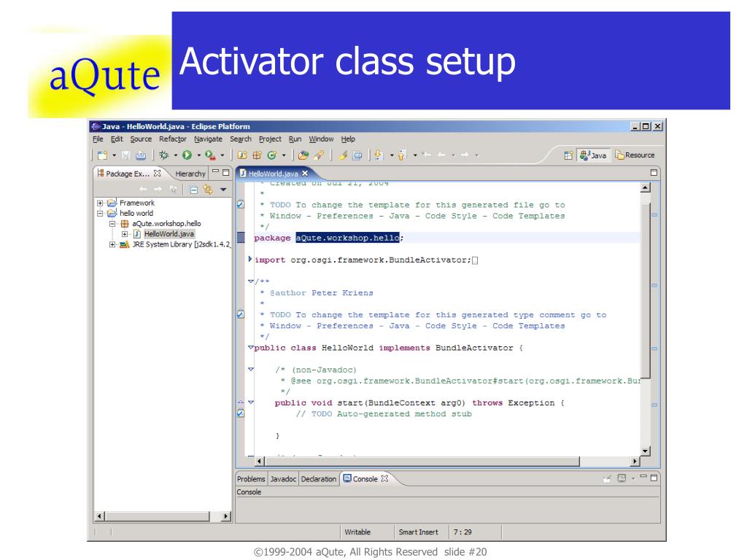747x560 pixels.
Task: Open the Debug dropdown arrow
Action: point(175,155)
